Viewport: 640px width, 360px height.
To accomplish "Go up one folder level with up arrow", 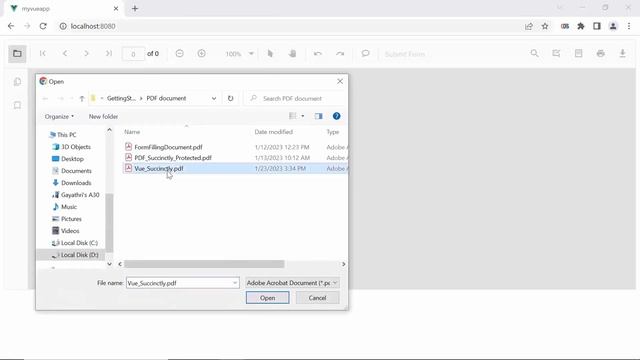I will tap(82, 98).
